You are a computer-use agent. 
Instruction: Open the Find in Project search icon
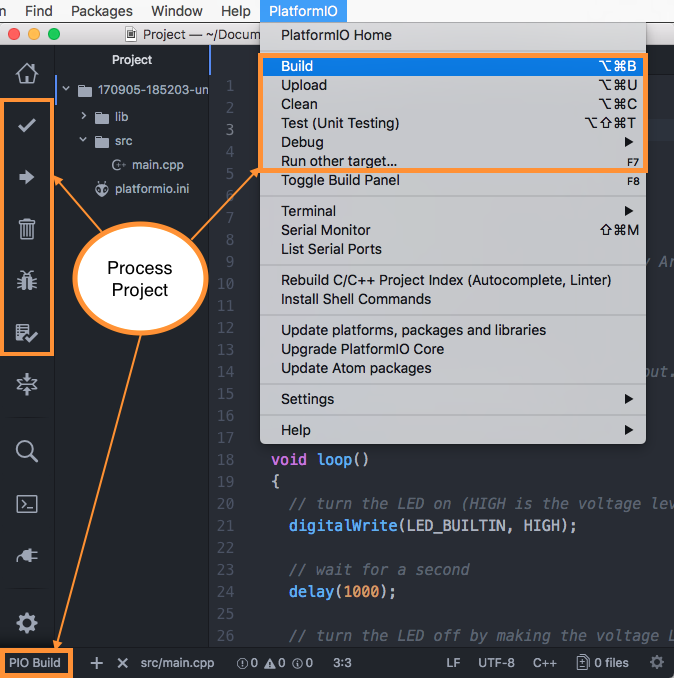pos(27,451)
